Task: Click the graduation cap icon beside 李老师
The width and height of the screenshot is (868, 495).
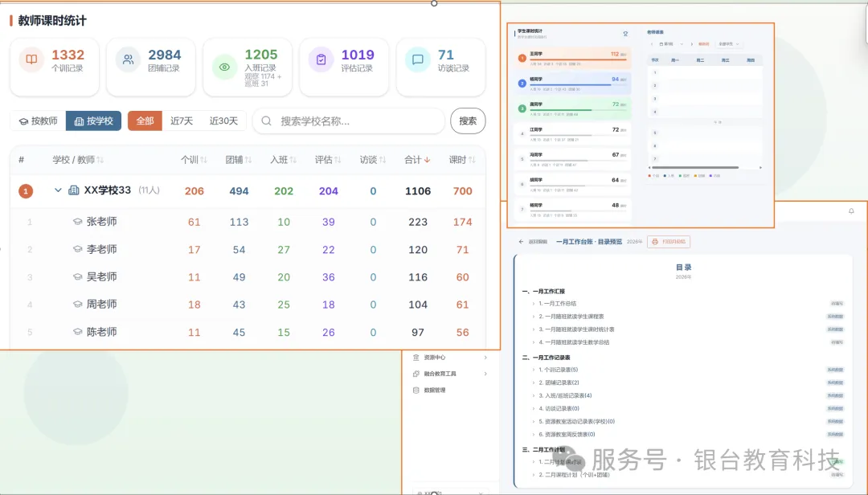Action: pos(77,249)
